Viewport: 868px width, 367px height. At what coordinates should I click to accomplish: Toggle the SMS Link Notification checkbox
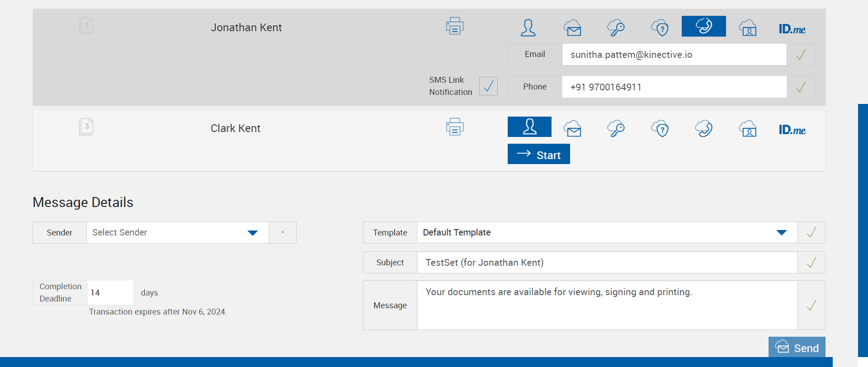[x=488, y=86]
